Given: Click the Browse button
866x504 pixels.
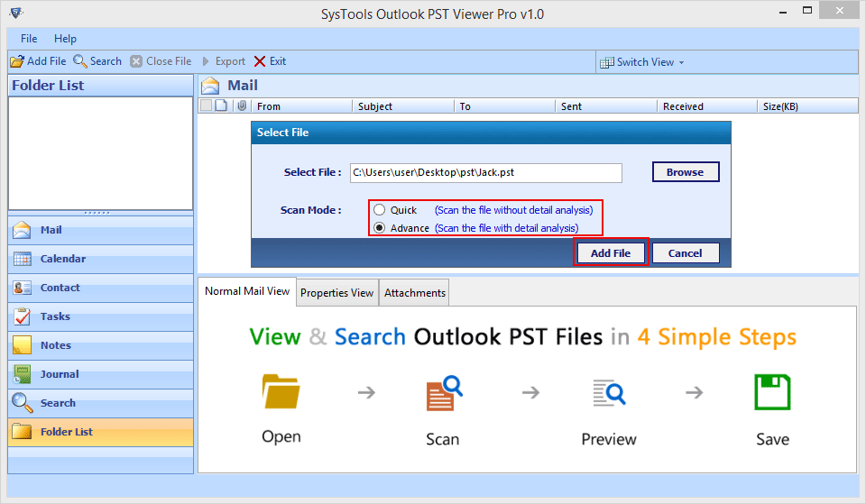Looking at the screenshot, I should (x=686, y=172).
